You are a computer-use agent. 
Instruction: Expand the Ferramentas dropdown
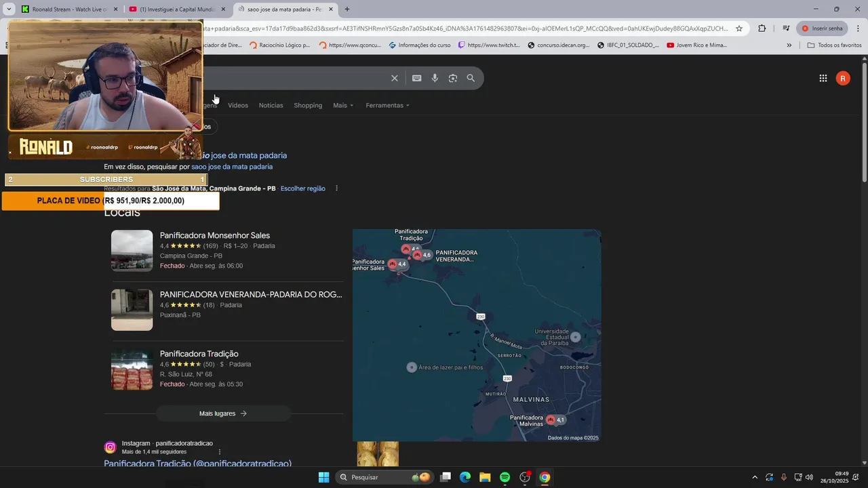coord(387,106)
